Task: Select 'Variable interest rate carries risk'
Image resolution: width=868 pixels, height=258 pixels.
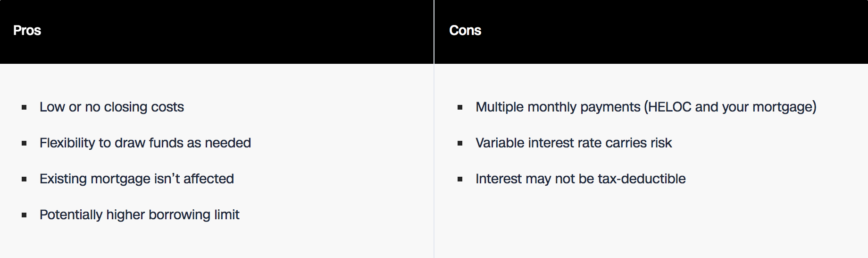Action: click(574, 143)
